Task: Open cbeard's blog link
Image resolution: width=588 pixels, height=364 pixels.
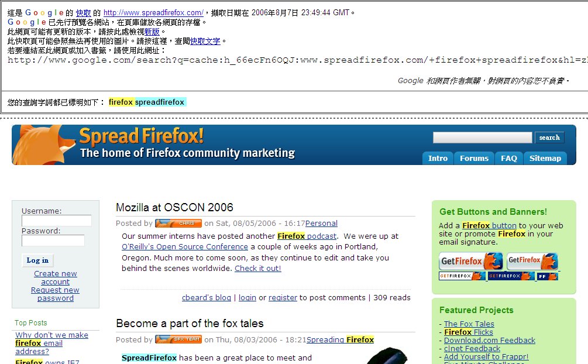Action: tap(207, 298)
